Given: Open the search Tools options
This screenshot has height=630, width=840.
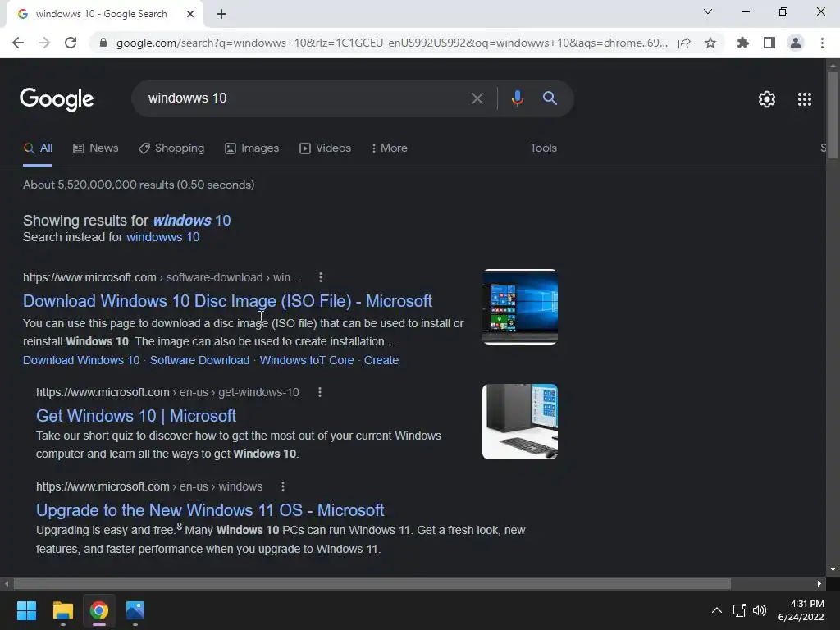Looking at the screenshot, I should point(543,148).
